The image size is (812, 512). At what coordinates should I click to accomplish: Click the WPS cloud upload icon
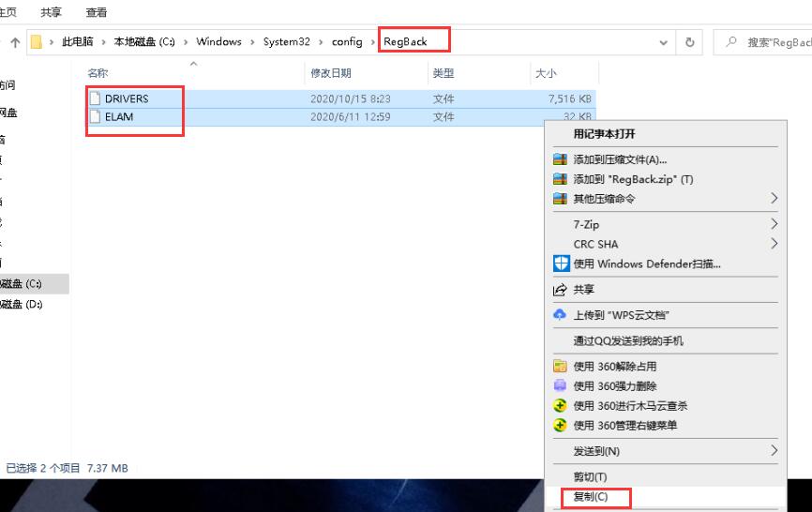[x=560, y=314]
